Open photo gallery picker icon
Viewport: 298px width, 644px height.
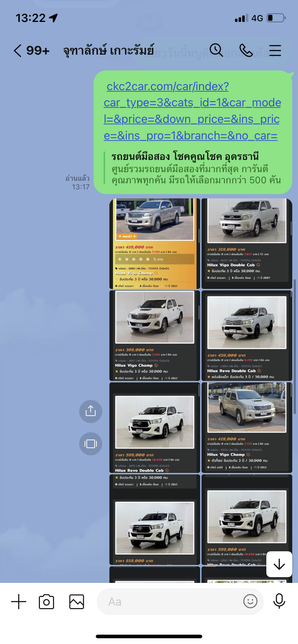pyautogui.click(x=77, y=602)
